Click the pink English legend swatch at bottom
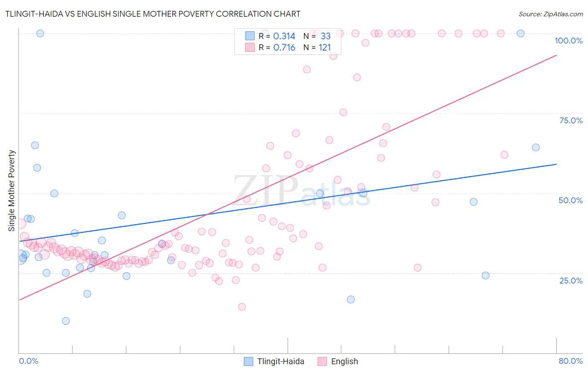This screenshot has width=588, height=373. [x=322, y=361]
